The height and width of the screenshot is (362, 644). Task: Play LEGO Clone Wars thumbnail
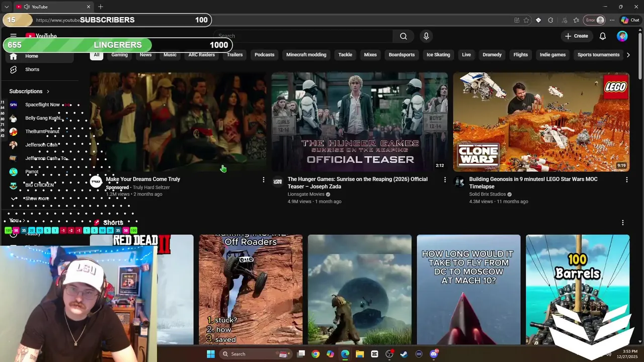click(x=541, y=122)
